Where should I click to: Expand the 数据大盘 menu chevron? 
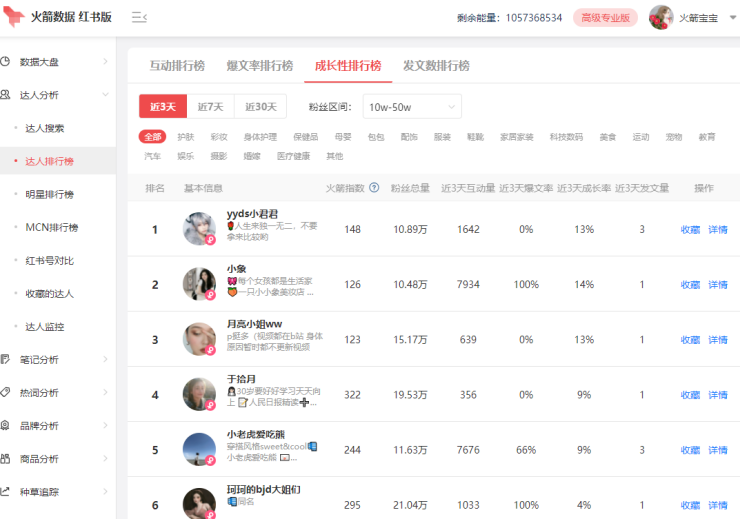(105, 61)
